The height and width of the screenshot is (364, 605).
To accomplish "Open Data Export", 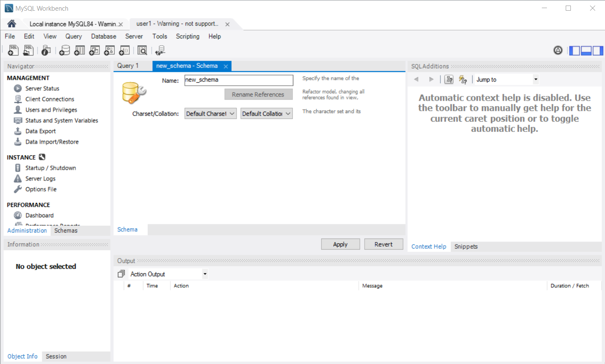I will click(41, 131).
